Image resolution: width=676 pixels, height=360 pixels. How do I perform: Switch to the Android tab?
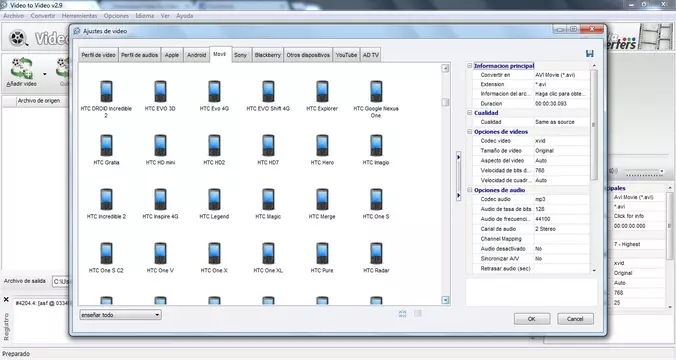click(x=197, y=55)
